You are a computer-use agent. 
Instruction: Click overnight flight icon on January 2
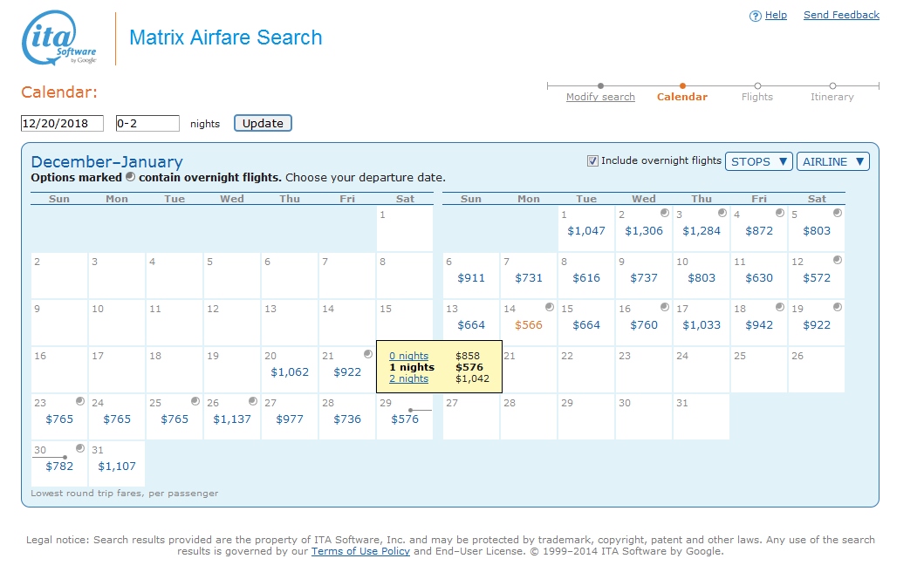point(667,211)
